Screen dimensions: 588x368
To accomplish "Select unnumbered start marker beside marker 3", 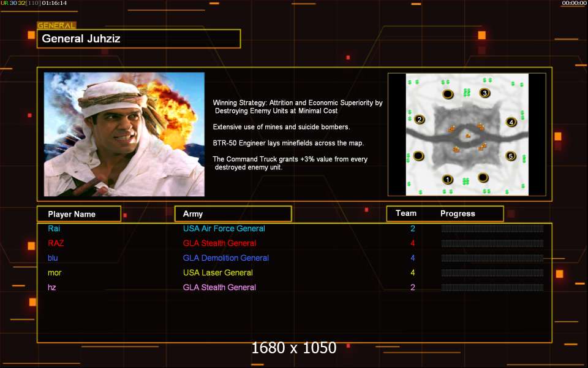I will tap(448, 93).
